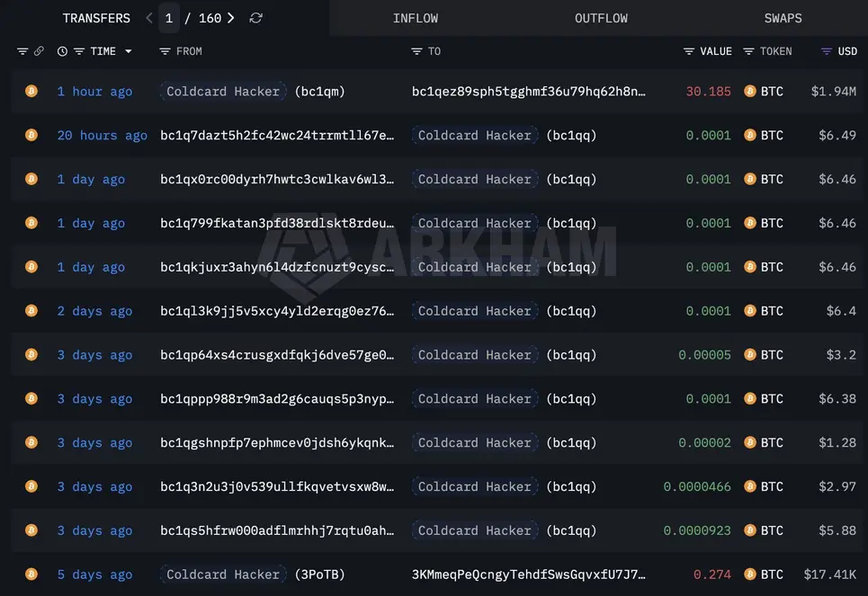Image resolution: width=868 pixels, height=596 pixels.
Task: Open address 3KMmeqPeQcngyTehdfSwsGqvxfU7J7
Action: (x=528, y=574)
